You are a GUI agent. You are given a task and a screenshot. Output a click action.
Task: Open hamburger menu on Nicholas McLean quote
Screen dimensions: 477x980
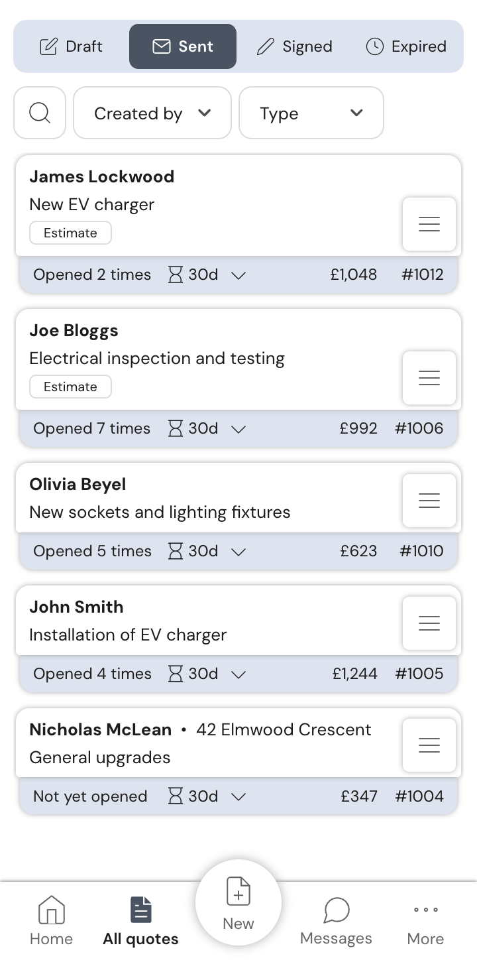pyautogui.click(x=429, y=745)
